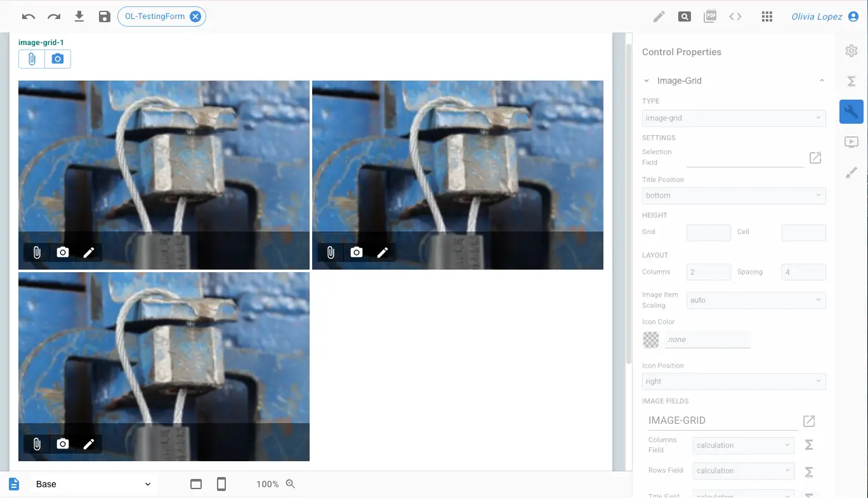Close the OL-TestingForm chip
The height and width of the screenshot is (498, 868).
point(195,16)
